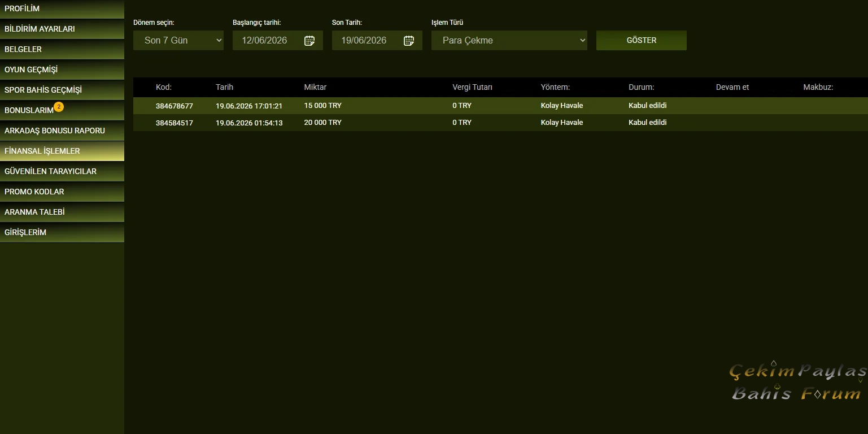
Task: Open SPOR BAHİS GEÇMİŞİ
Action: [62, 90]
